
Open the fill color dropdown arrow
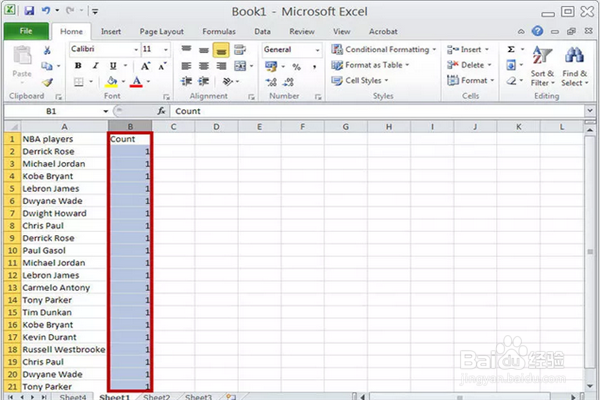123,81
